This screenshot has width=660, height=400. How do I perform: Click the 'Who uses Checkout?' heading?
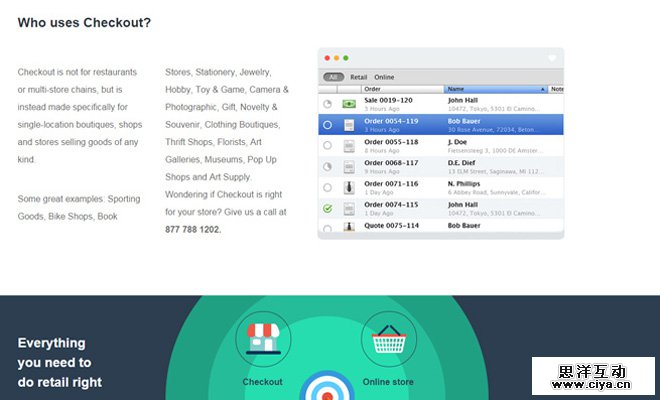point(84,23)
